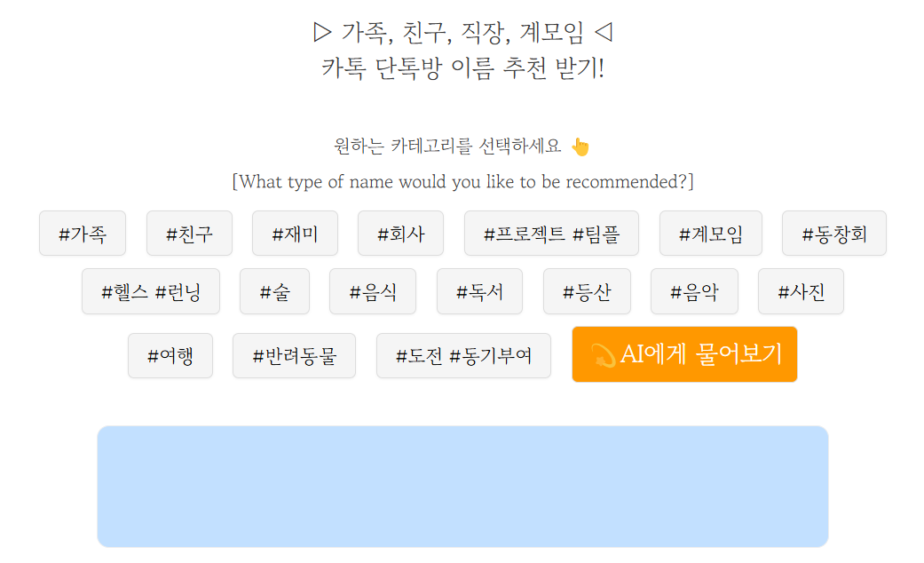Pick the #프로젝트 #팀플 category
Viewport: 924px width, 563px height.
(x=549, y=233)
